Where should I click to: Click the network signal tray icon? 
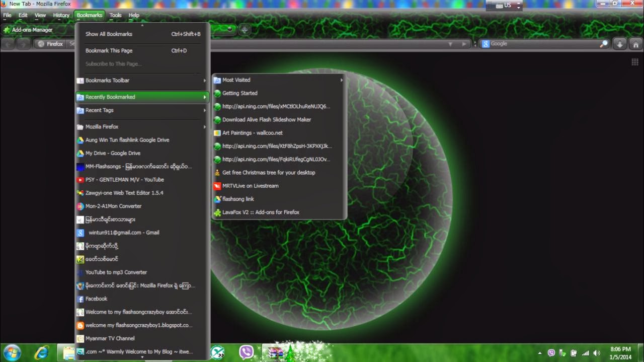(585, 353)
